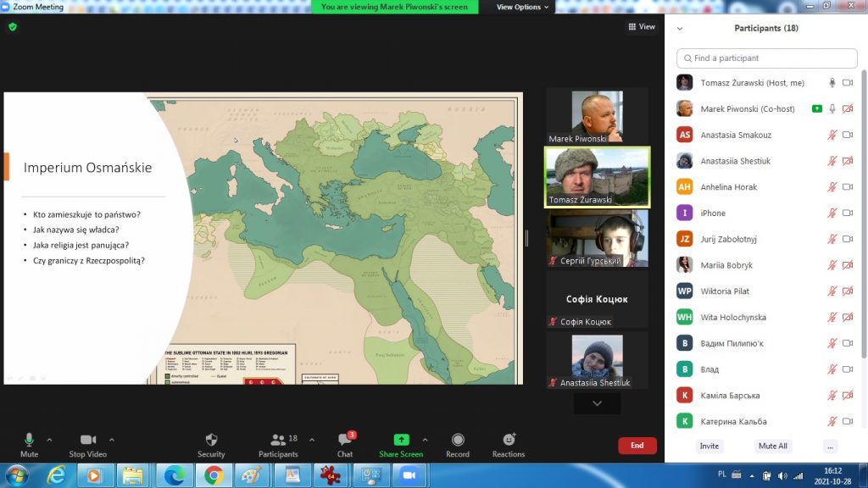Open the Participants panel icon

(x=278, y=441)
